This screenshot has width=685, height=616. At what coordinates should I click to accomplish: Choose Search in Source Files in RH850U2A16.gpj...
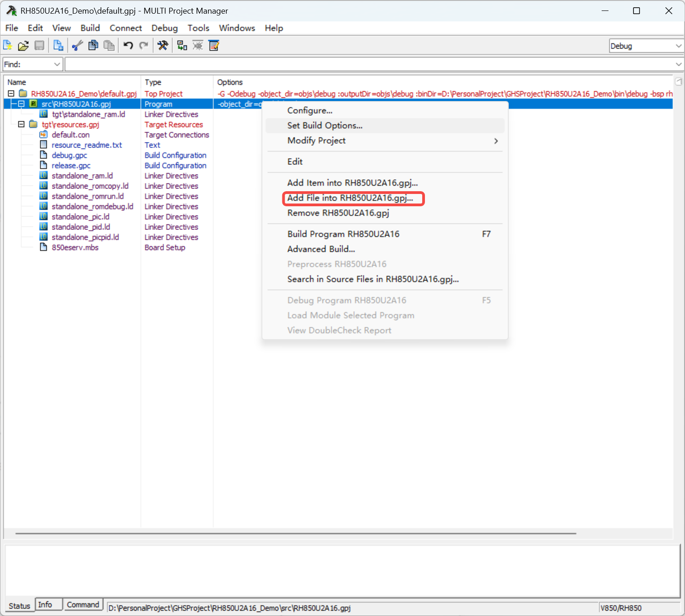point(385,279)
